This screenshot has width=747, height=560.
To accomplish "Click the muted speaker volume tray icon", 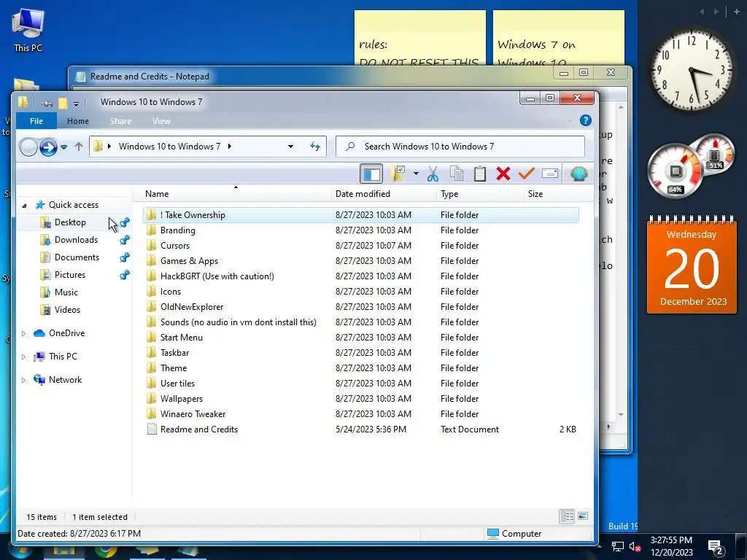I will [x=635, y=547].
